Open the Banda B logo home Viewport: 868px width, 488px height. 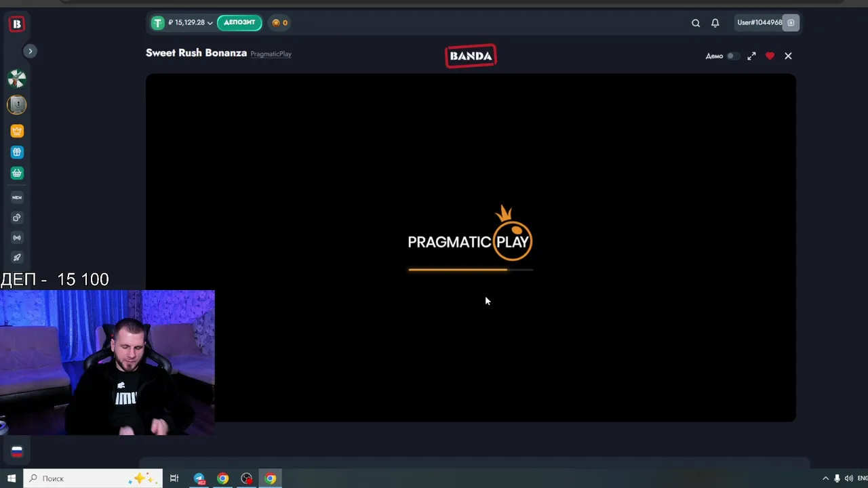click(x=17, y=24)
